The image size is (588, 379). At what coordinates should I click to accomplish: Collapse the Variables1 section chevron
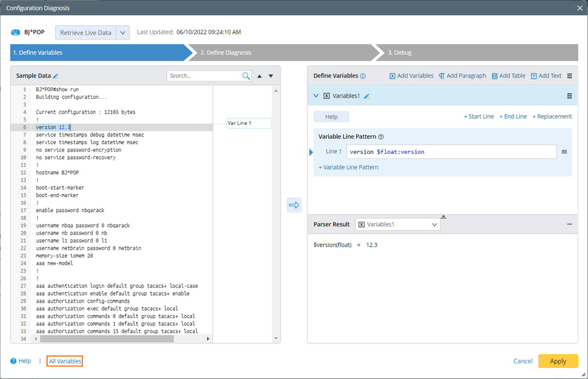click(316, 96)
